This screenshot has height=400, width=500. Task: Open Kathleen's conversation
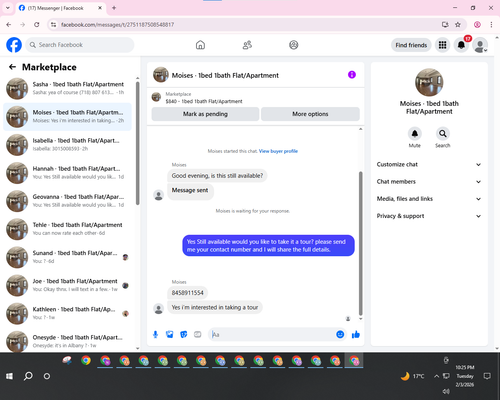tap(68, 313)
